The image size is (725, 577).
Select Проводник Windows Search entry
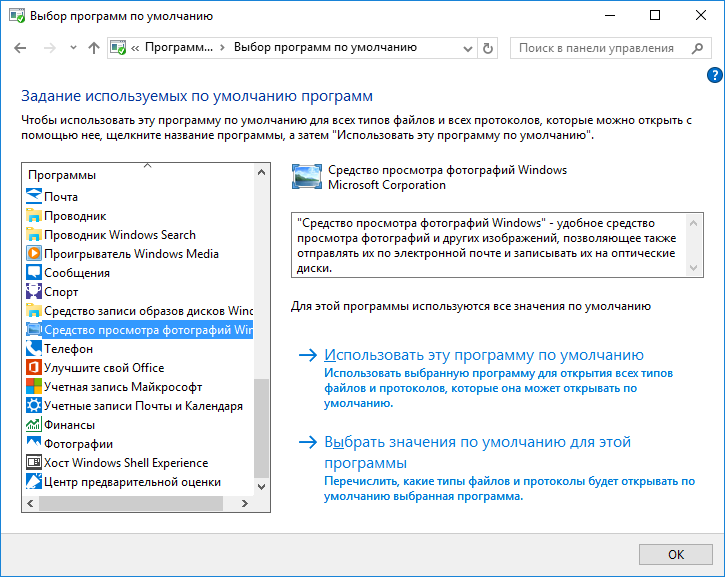(120, 234)
